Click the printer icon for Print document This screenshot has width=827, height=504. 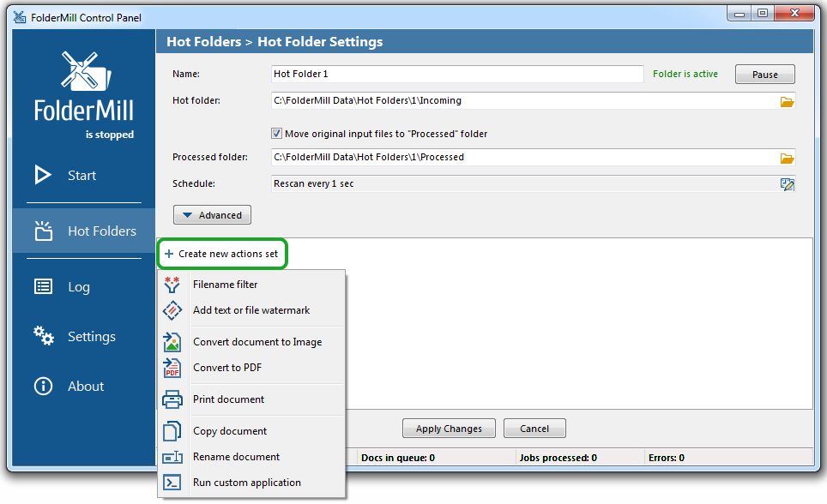click(172, 399)
